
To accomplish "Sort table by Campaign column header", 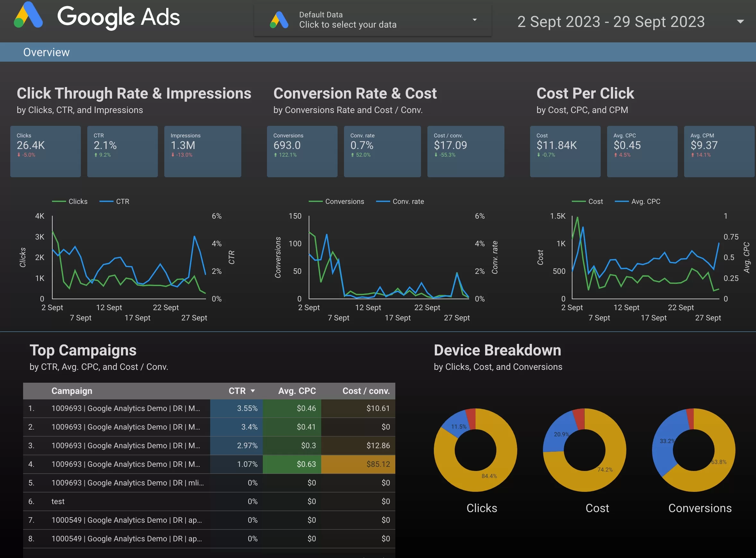I will click(x=72, y=391).
